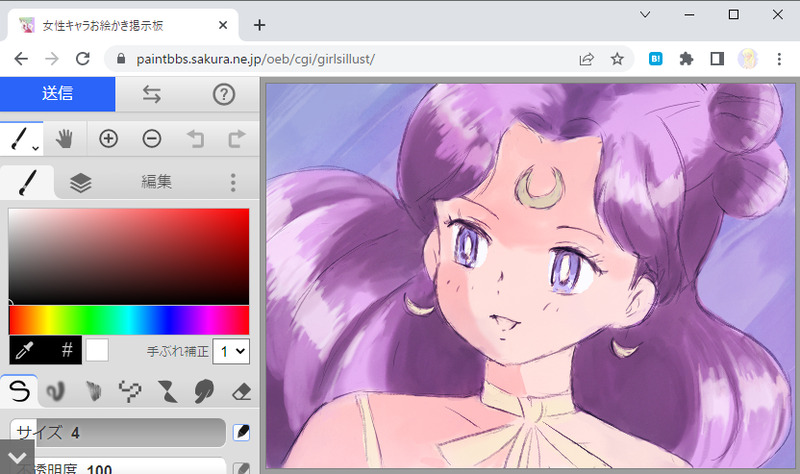
Task: Toggle pen pressure for size
Action: [x=241, y=432]
